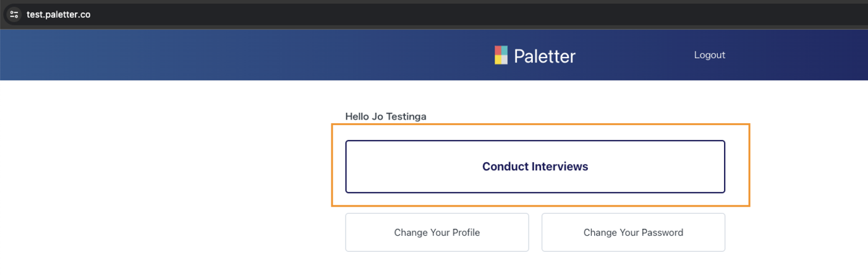868x276 pixels.
Task: Click the Hello Jo Testinga greeting
Action: [x=386, y=116]
